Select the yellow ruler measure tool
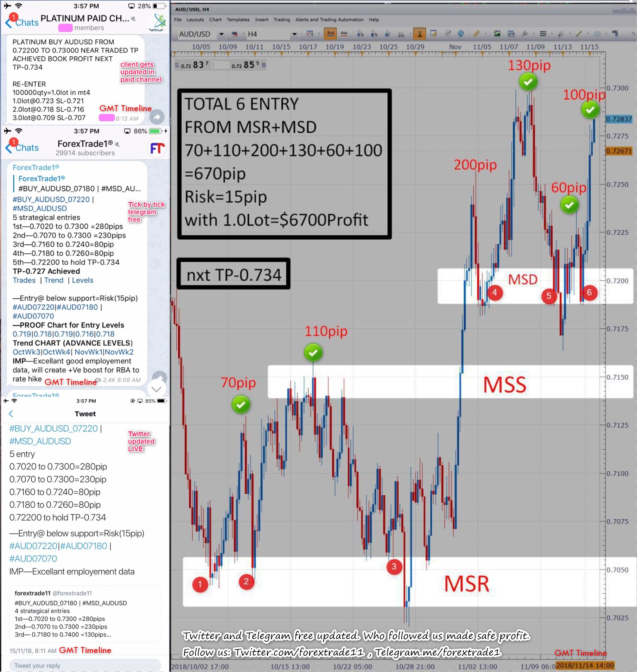 477,34
